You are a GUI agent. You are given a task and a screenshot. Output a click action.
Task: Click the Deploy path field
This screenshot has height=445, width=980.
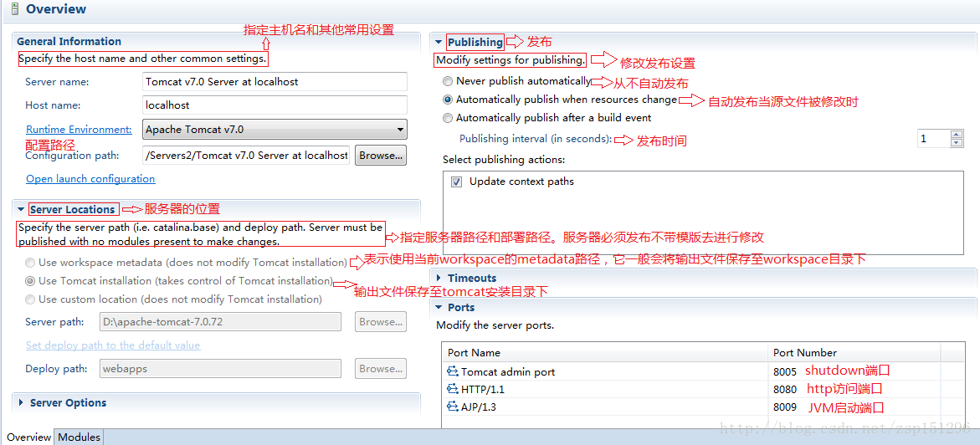point(221,369)
